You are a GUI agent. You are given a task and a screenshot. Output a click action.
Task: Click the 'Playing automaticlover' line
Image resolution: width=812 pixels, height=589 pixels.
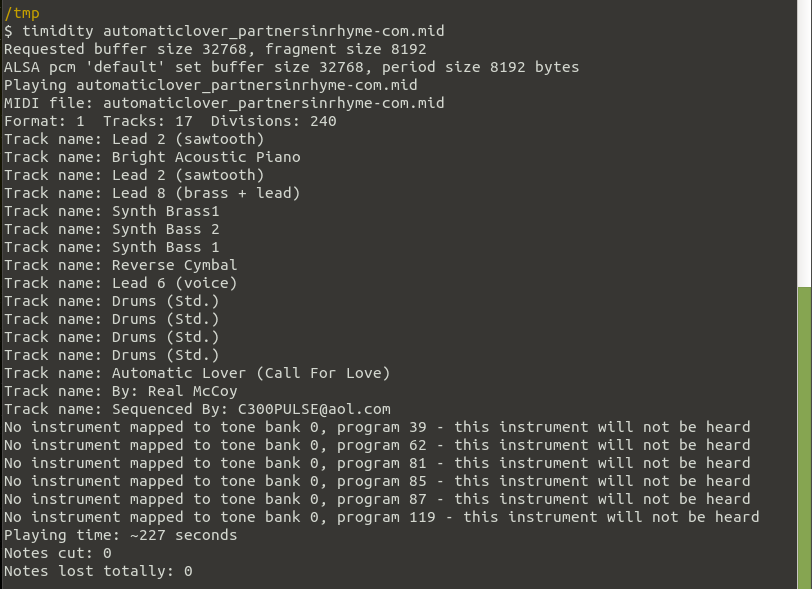pyautogui.click(x=210, y=85)
